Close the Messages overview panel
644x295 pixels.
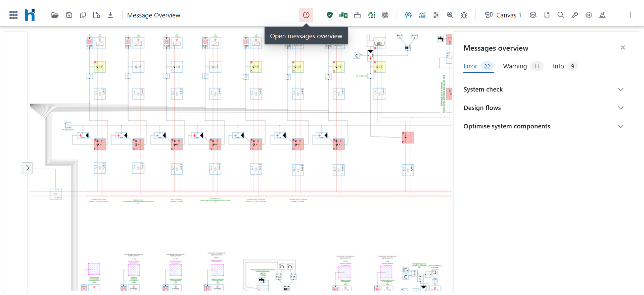point(623,48)
